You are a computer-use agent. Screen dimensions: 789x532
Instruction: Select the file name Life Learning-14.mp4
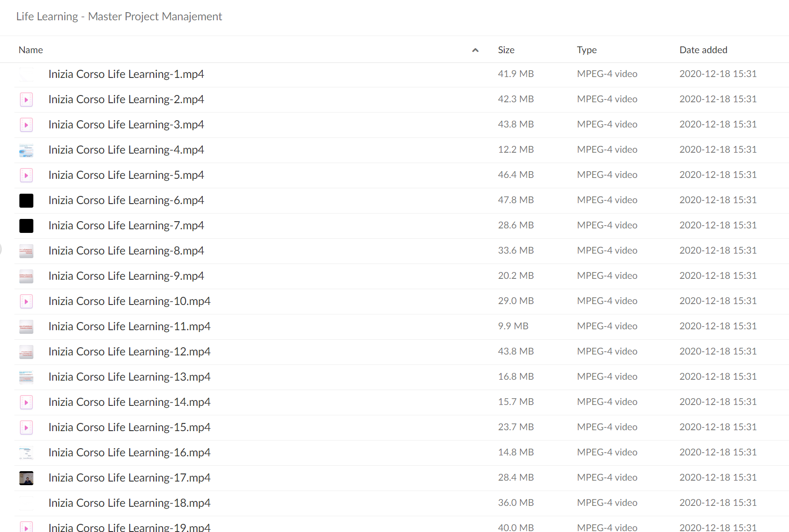coord(129,402)
